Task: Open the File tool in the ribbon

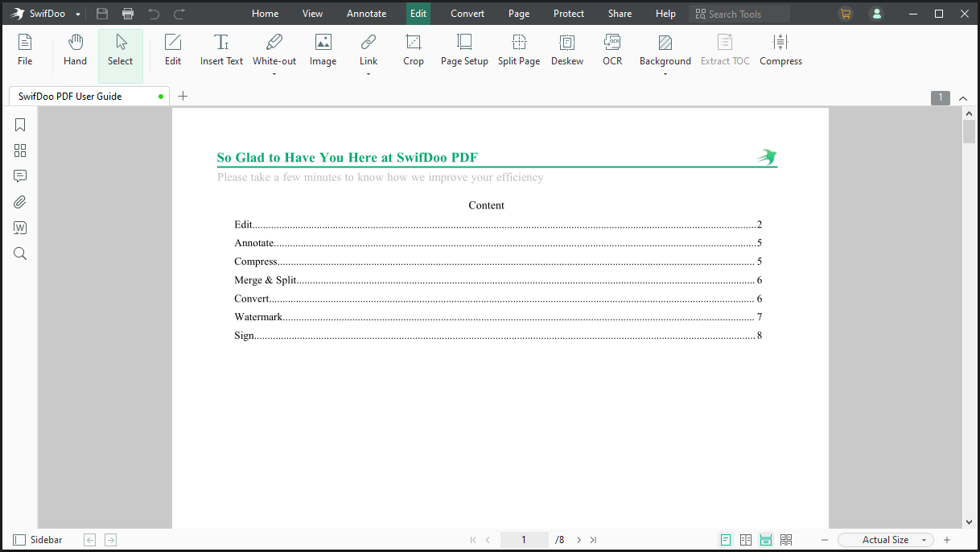Action: pos(25,50)
